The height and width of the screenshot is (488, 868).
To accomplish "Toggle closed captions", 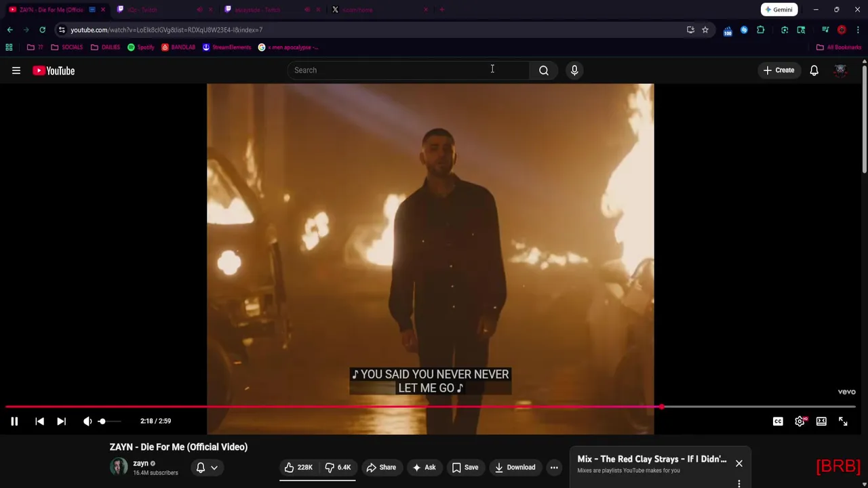I will [778, 421].
